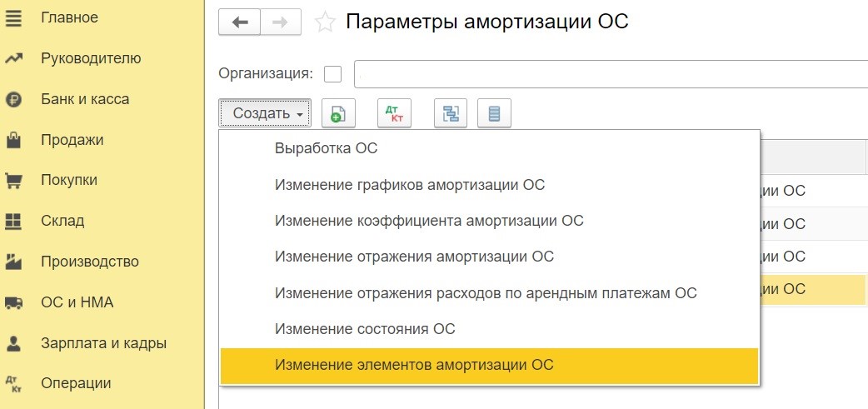Open the Продажи section
This screenshot has width=868, height=409.
(x=72, y=140)
